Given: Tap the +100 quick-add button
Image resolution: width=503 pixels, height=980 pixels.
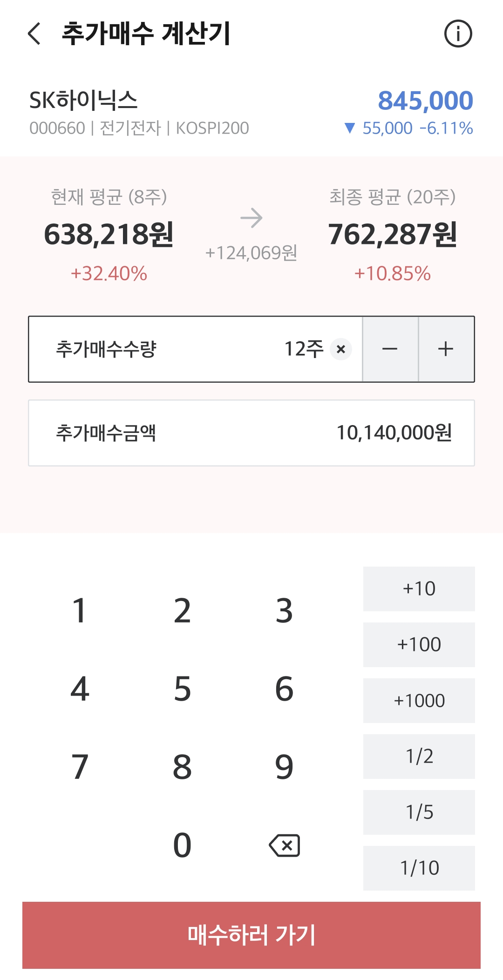Looking at the screenshot, I should (419, 645).
